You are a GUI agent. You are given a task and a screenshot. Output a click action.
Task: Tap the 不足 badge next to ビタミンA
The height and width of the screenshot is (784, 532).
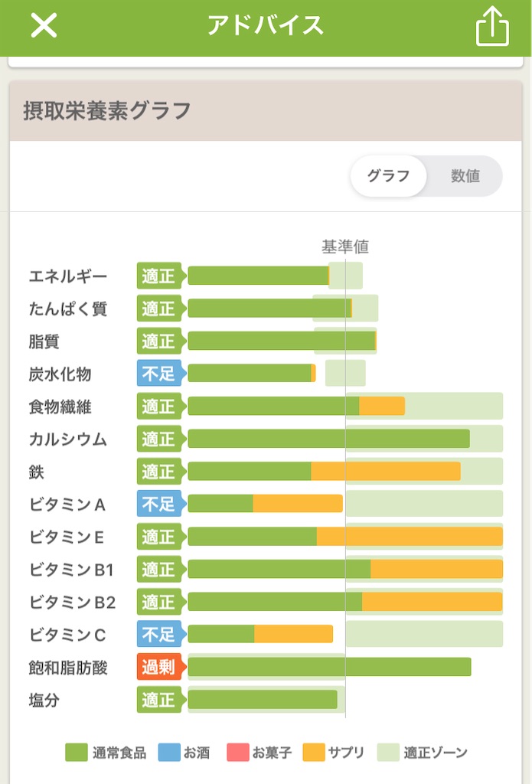158,505
